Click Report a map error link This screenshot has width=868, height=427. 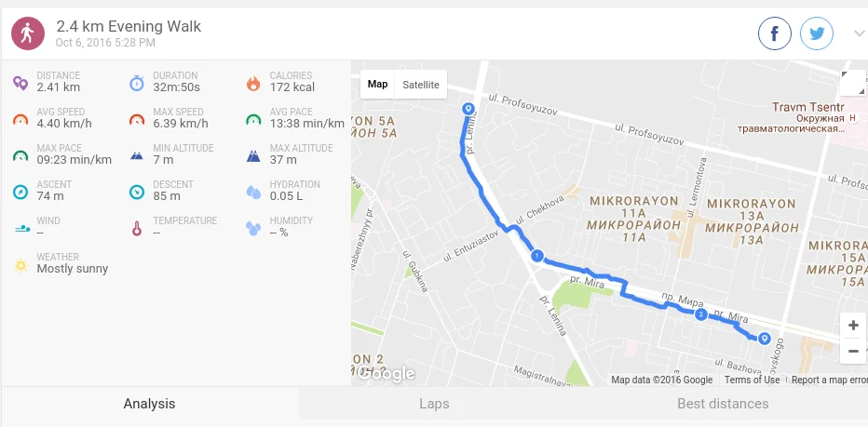pyautogui.click(x=829, y=380)
